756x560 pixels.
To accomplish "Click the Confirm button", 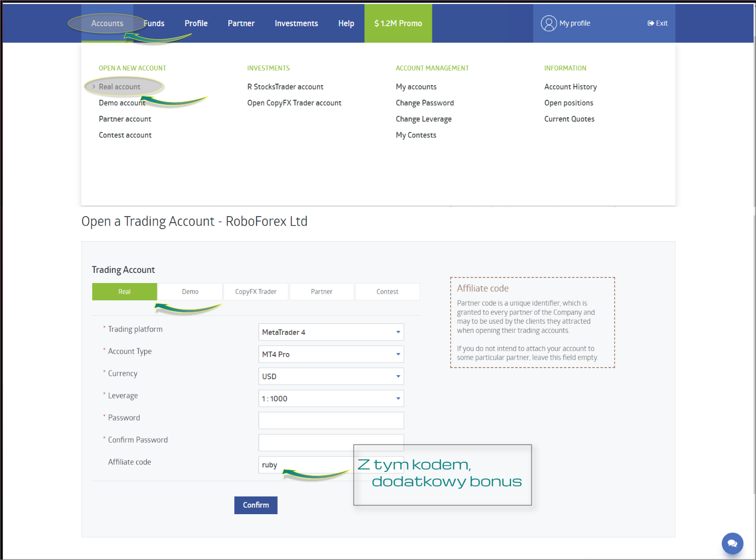I will click(x=256, y=505).
